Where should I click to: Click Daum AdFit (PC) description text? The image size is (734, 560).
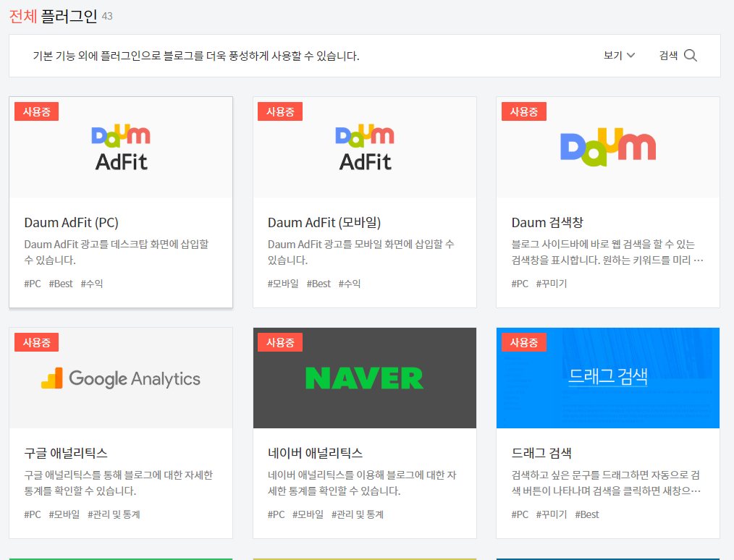click(x=117, y=253)
